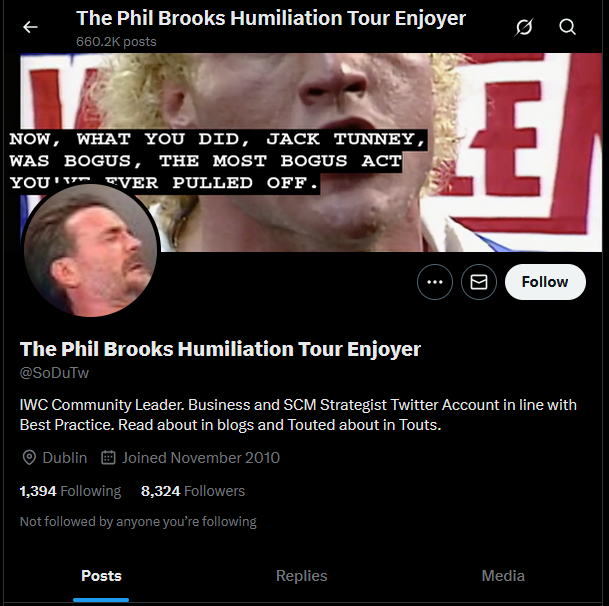The width and height of the screenshot is (609, 606).
Task: Open the Jack Tunney banner header image
Action: pyautogui.click(x=311, y=152)
